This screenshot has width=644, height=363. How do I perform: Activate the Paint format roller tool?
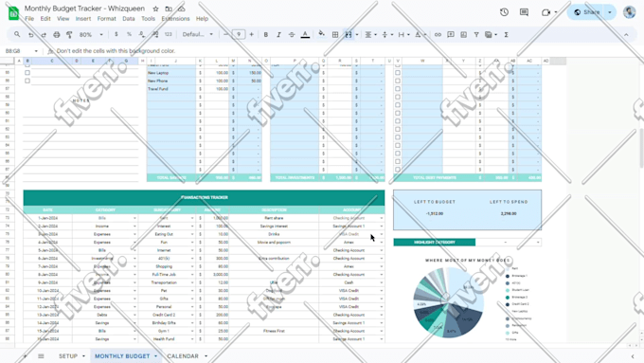(69, 35)
